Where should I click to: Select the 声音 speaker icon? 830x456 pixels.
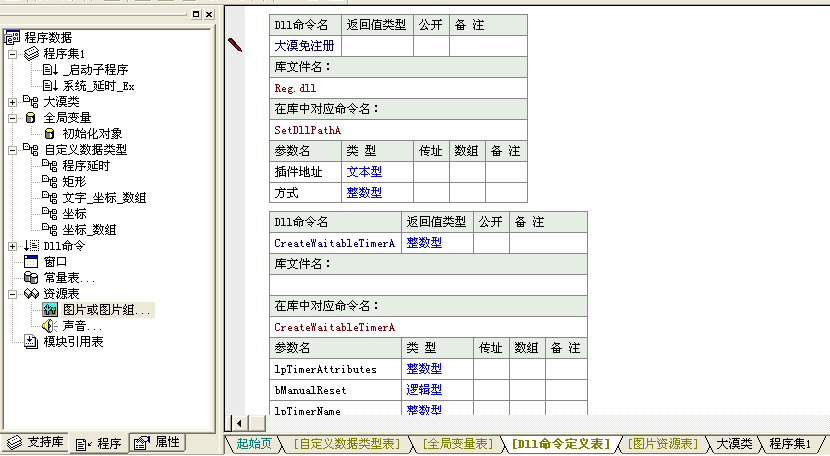[x=49, y=326]
